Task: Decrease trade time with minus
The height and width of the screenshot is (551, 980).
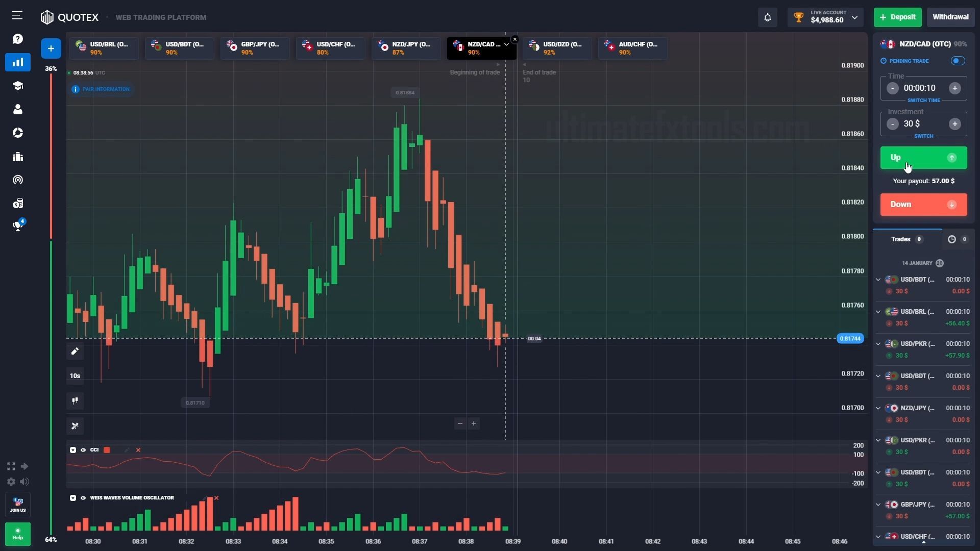Action: (x=892, y=88)
